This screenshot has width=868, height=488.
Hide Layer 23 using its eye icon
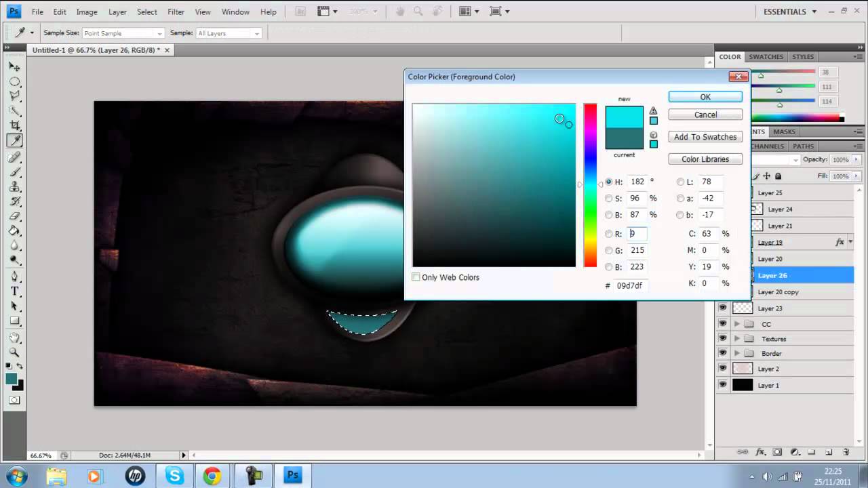(x=723, y=308)
